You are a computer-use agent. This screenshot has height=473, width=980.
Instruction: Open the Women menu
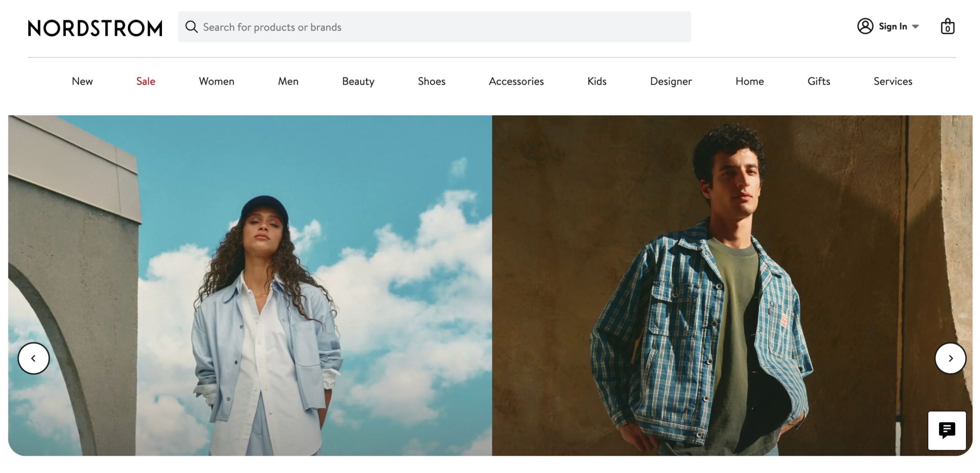click(216, 81)
